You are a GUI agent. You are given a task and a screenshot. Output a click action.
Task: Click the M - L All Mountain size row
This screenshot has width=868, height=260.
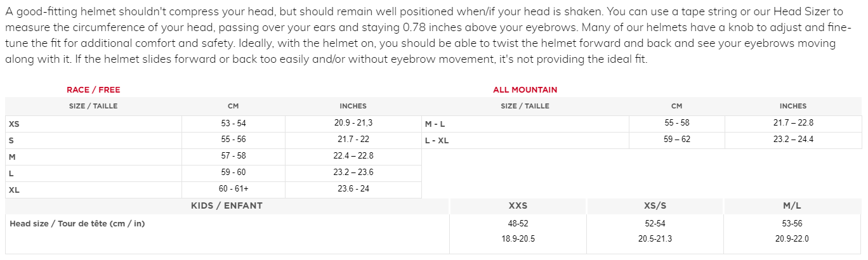[435, 124]
